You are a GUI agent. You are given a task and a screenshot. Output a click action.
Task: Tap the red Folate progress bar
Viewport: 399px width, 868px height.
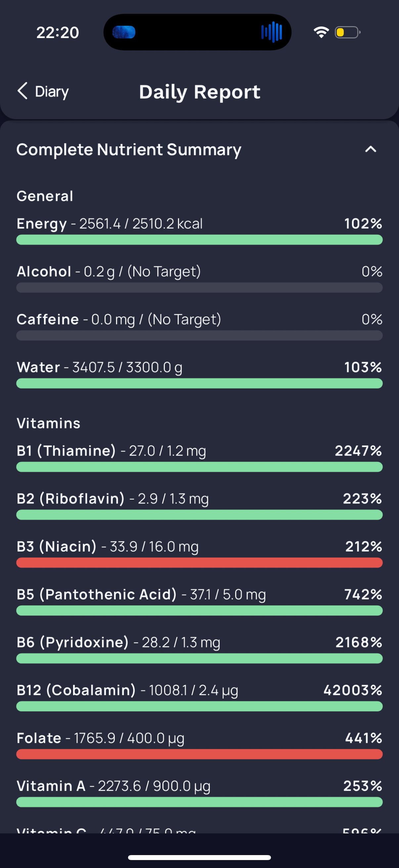tap(199, 754)
